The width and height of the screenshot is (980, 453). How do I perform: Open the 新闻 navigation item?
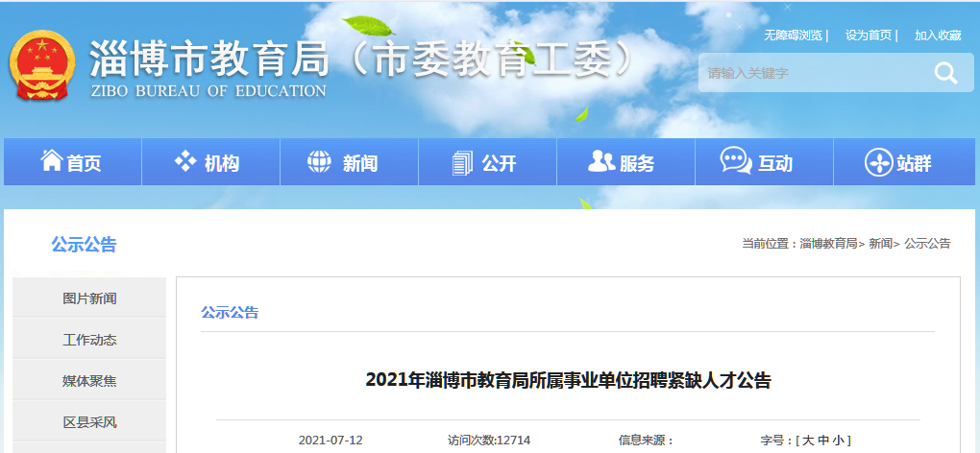tap(350, 161)
